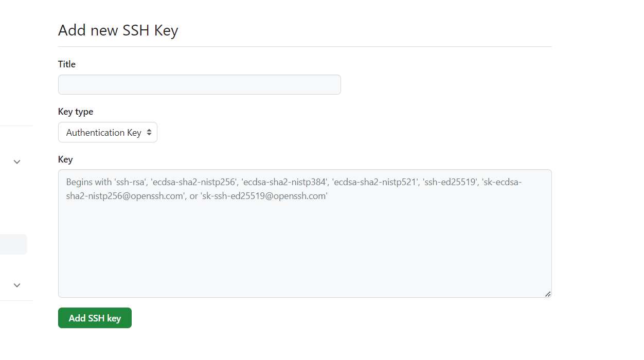644x360 pixels.
Task: Click the Key text area resize handle
Action: pos(548,294)
